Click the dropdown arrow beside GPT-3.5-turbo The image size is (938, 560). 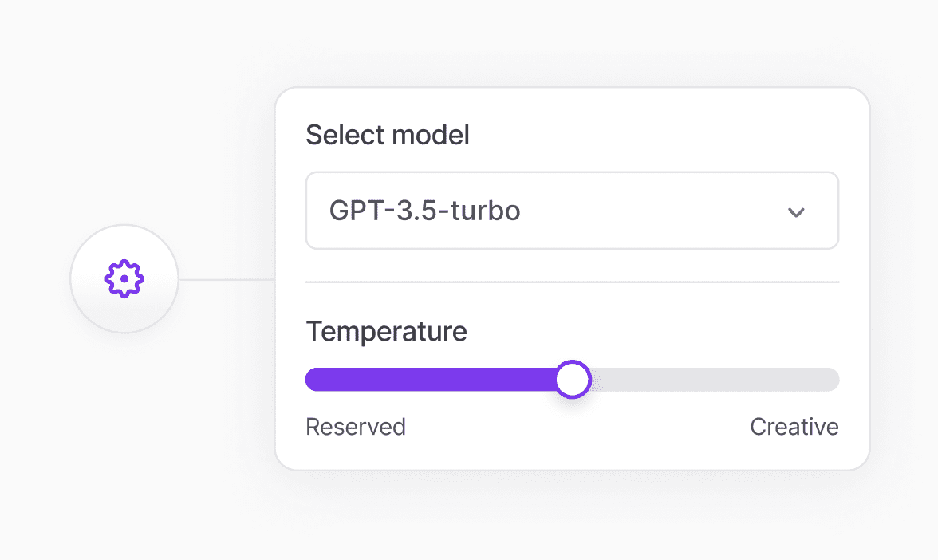coord(795,211)
